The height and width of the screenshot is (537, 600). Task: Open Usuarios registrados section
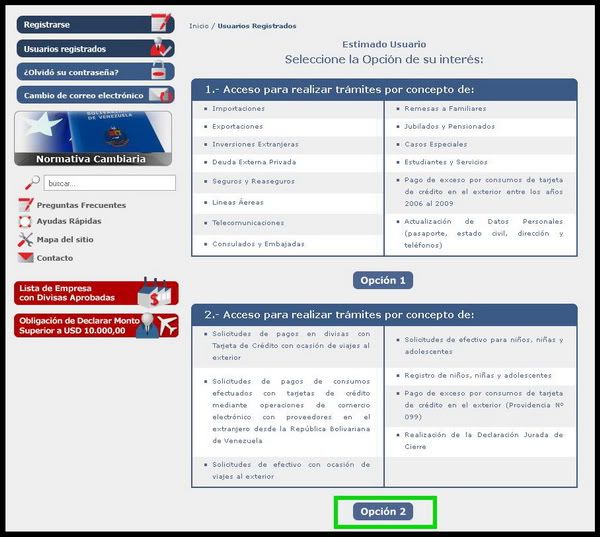pyautogui.click(x=95, y=49)
